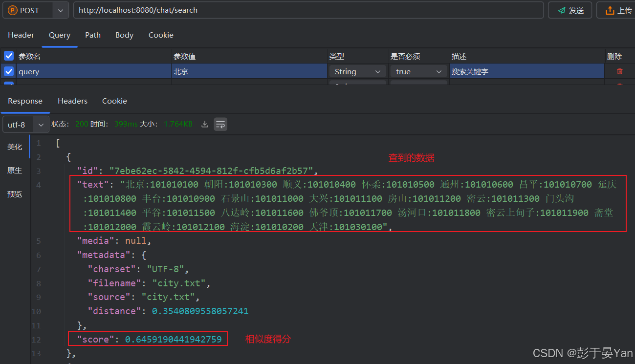Click the query parameter name cell
This screenshot has height=364, width=635.
pyautogui.click(x=94, y=71)
